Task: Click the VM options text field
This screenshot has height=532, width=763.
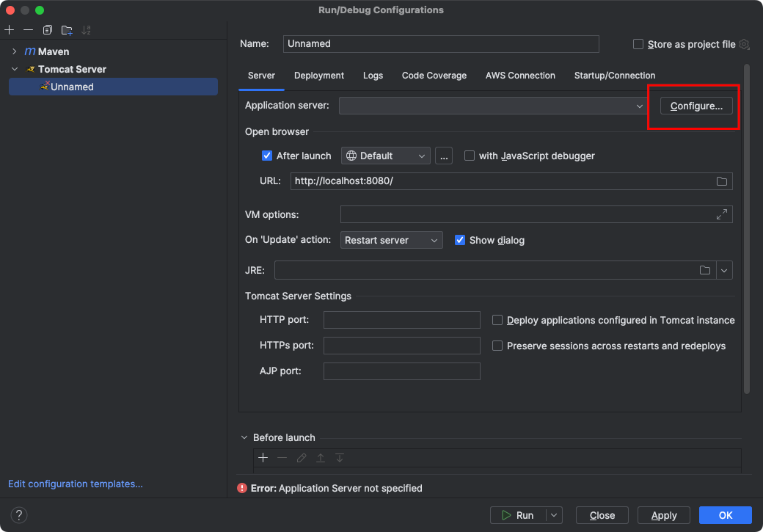Action: (x=536, y=214)
